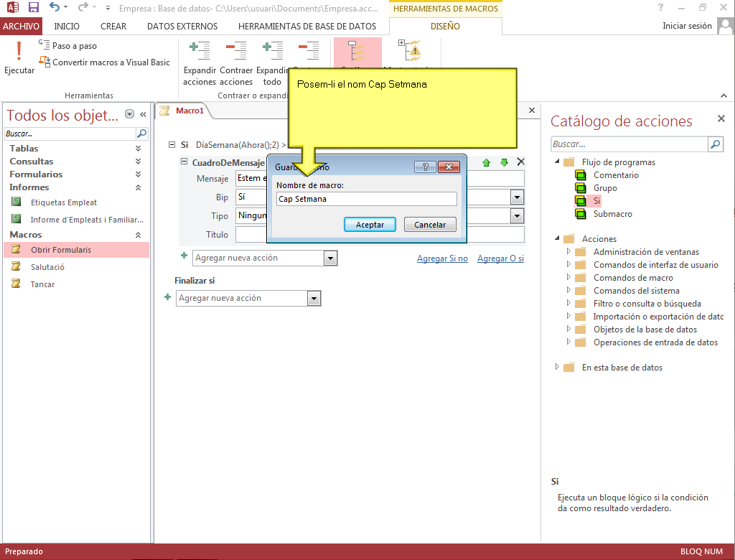Viewport: 735px width, 560px height.
Task: Move action down with green arrow
Action: [x=504, y=162]
